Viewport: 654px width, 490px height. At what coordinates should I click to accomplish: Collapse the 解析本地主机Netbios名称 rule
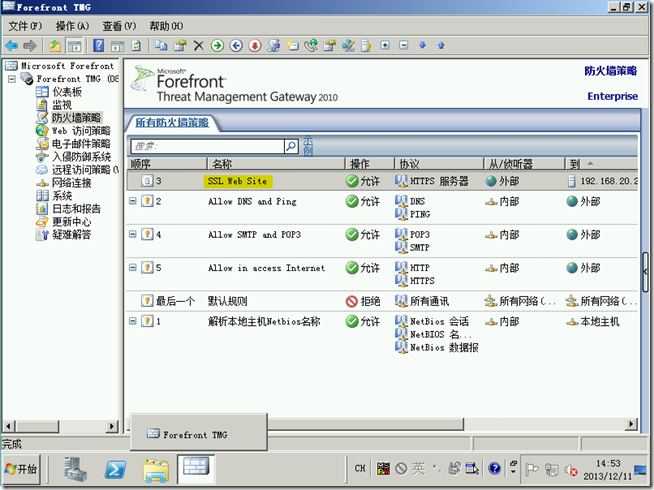click(133, 321)
